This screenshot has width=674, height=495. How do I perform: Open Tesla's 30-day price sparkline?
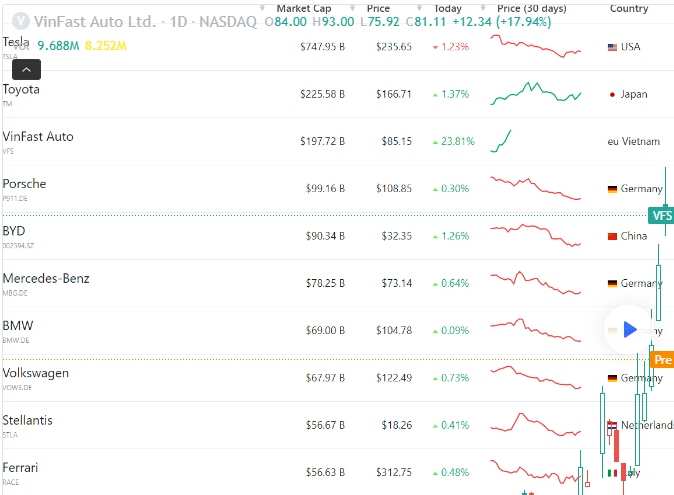click(x=535, y=46)
